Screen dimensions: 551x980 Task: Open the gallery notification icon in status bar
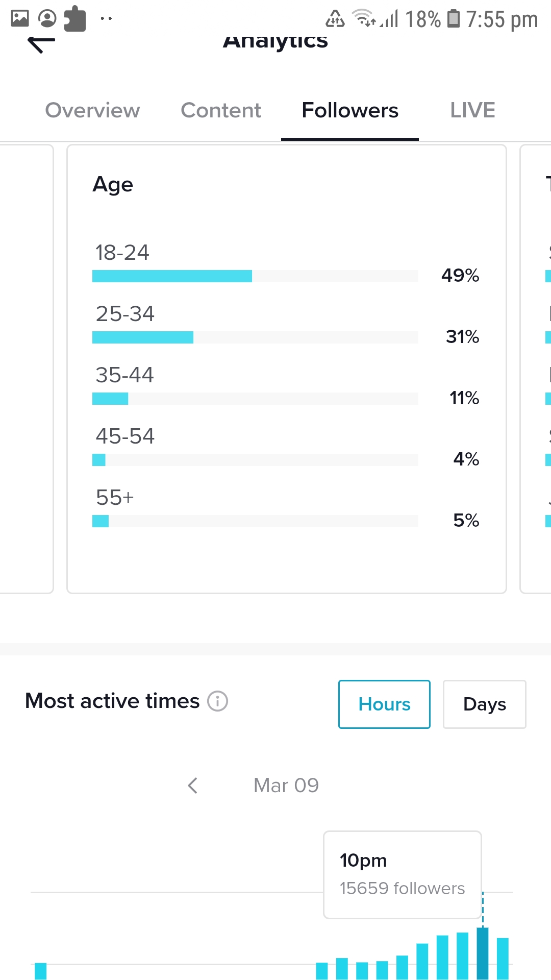(20, 18)
